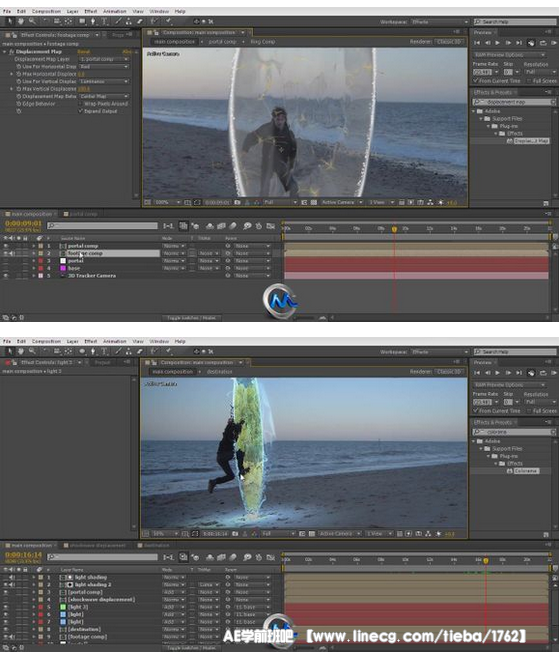Select the Type tool in upper After Effects window
This screenshot has width=559, height=653.
(x=104, y=21)
